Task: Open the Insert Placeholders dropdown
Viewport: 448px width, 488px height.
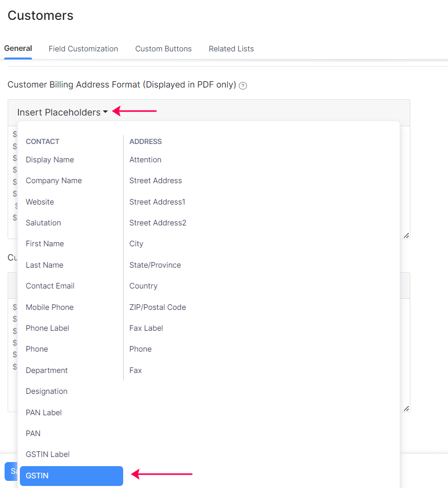Action: tap(62, 112)
